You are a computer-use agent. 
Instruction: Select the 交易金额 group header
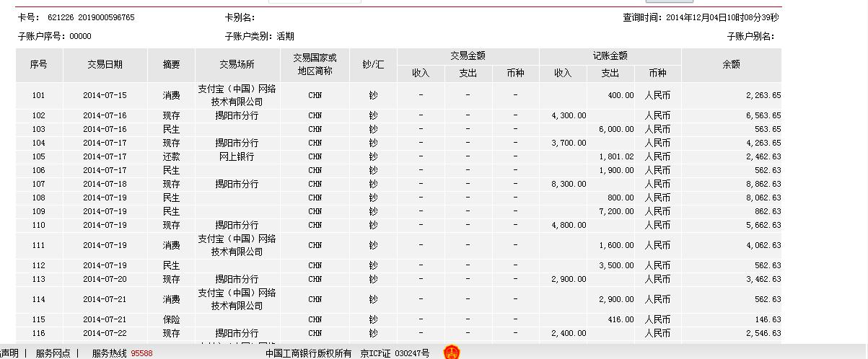(x=468, y=56)
